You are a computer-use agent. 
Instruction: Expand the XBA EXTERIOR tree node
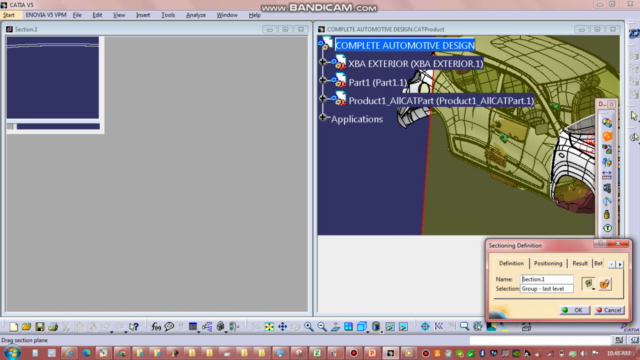pos(323,62)
